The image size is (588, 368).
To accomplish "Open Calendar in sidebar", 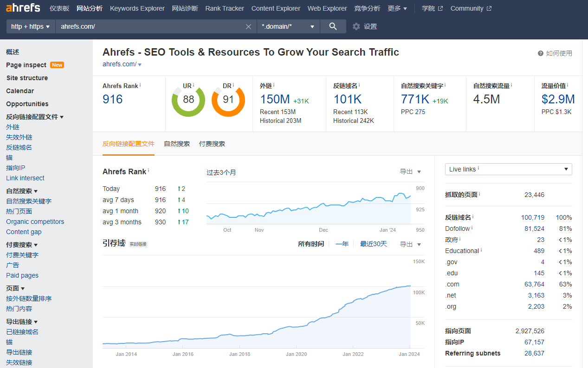I will 20,91.
